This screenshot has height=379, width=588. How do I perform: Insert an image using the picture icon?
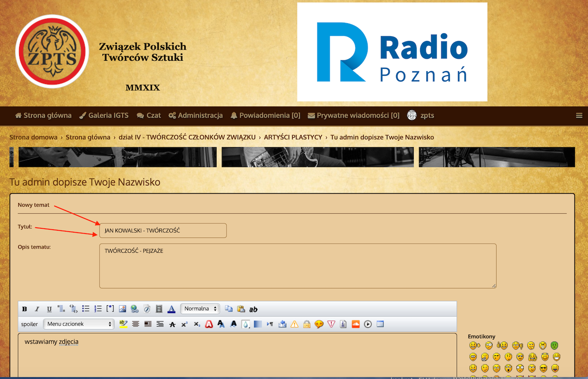click(122, 309)
